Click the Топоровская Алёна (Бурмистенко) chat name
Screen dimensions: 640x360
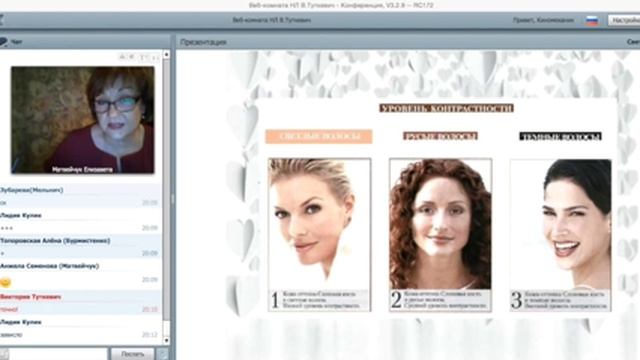tap(55, 241)
